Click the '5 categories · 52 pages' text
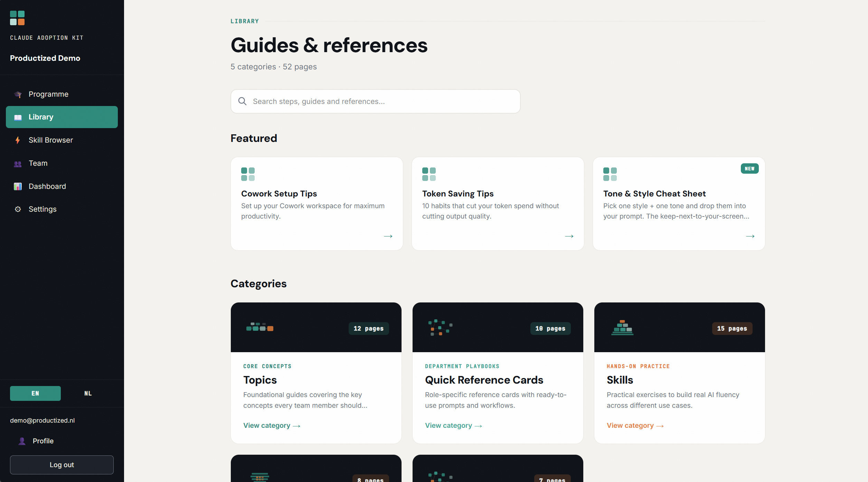 pos(274,67)
